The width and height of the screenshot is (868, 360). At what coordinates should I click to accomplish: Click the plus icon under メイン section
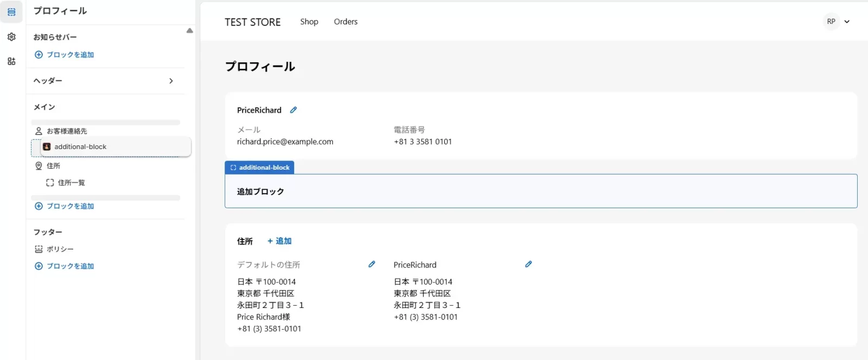tap(39, 206)
